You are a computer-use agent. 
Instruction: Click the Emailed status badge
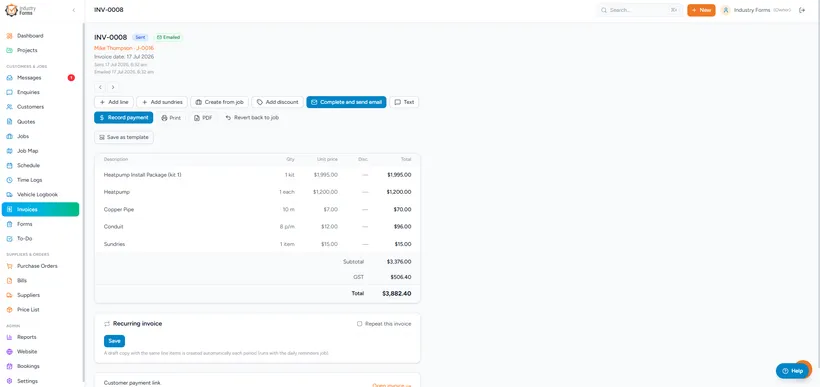pyautogui.click(x=168, y=37)
